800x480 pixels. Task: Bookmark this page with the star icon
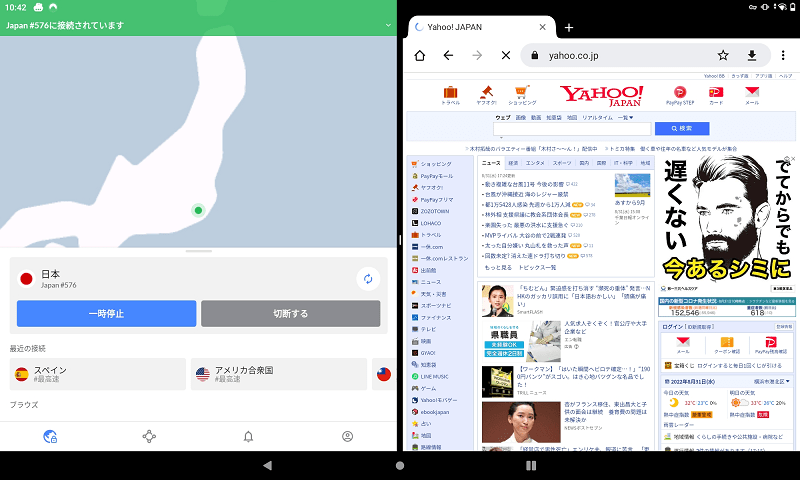click(x=722, y=55)
